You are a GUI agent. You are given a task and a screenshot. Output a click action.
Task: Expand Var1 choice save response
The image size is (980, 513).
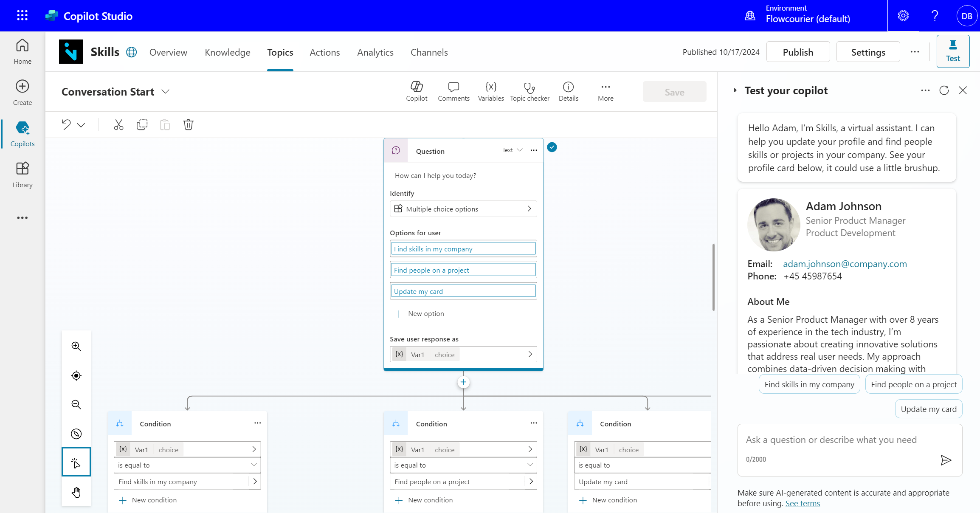coord(530,354)
